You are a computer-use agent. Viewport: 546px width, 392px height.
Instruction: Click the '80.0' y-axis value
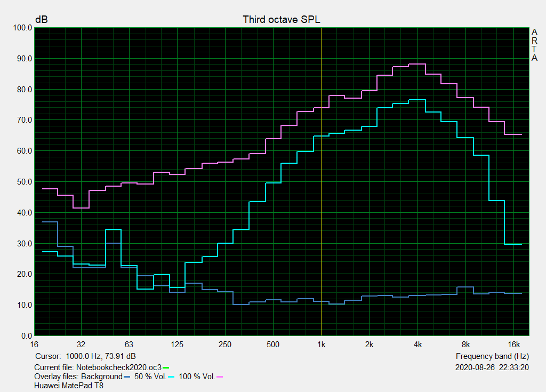25,90
